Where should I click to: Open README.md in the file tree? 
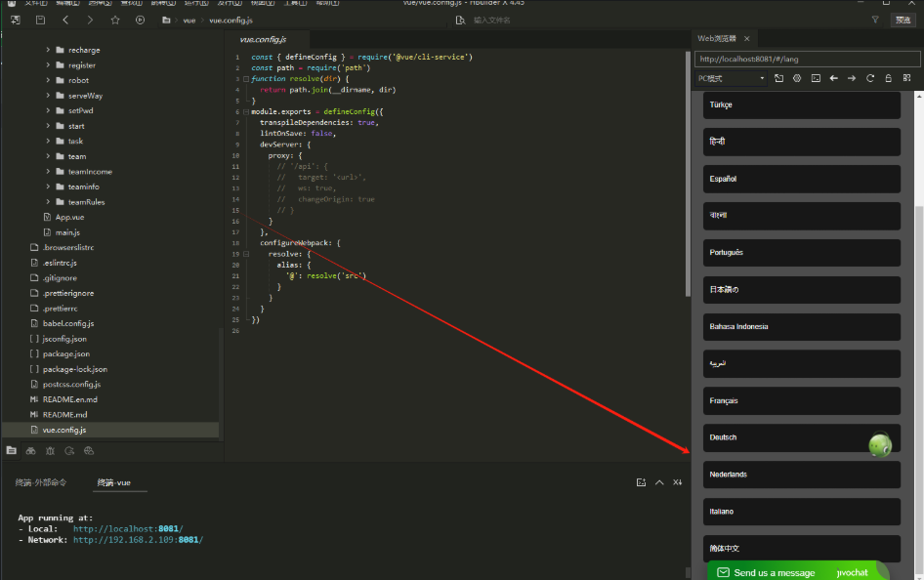tap(64, 415)
